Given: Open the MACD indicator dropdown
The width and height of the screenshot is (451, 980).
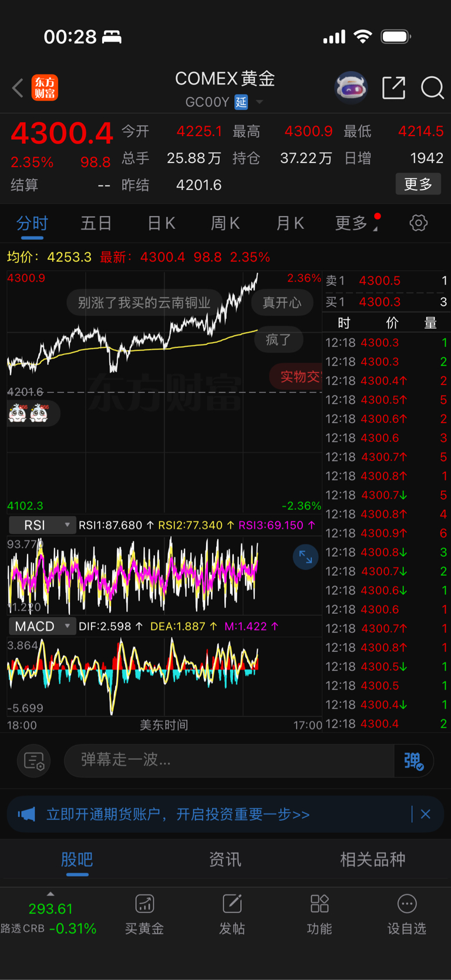Looking at the screenshot, I should point(42,626).
